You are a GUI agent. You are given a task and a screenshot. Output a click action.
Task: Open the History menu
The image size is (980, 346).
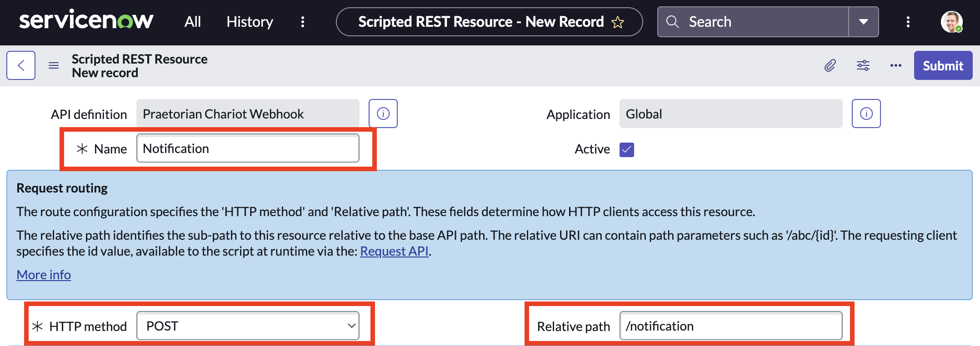(x=250, y=22)
